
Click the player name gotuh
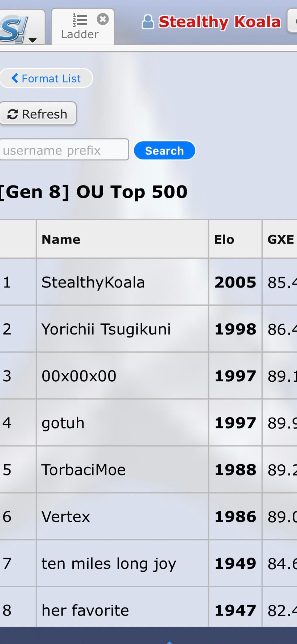(63, 423)
